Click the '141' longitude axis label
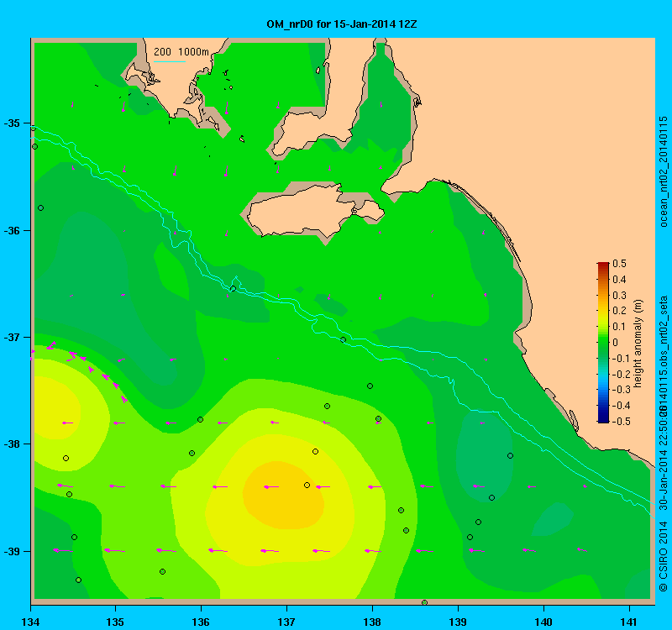 click(x=629, y=622)
